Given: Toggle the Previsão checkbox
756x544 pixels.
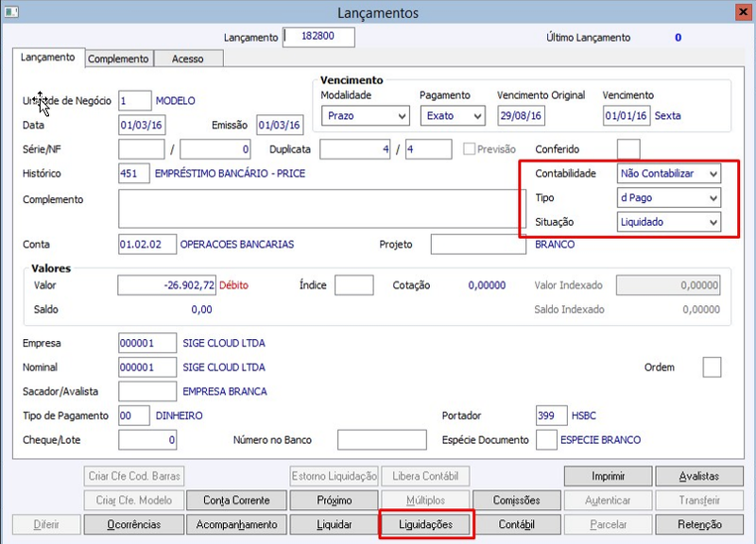Looking at the screenshot, I should coord(469,149).
